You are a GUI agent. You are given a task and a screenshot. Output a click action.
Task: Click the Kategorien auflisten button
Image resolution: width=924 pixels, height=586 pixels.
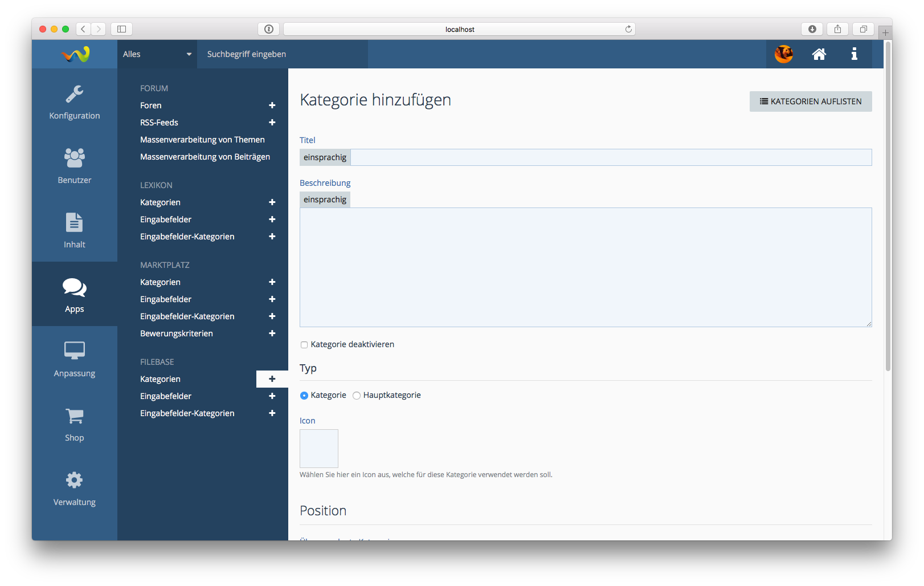[x=810, y=101]
